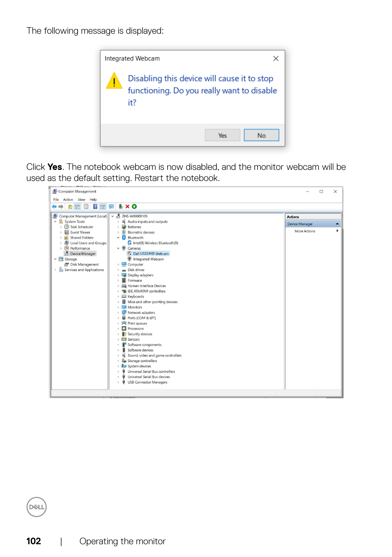This screenshot has width=392, height=557.
Task: Click the green circle arrow toolbar icon
Action: (134, 207)
